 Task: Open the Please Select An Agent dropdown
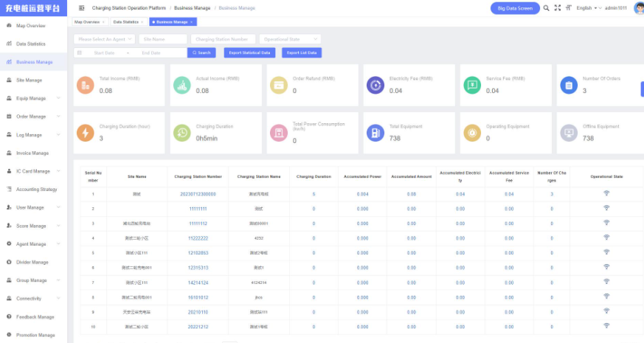point(104,39)
